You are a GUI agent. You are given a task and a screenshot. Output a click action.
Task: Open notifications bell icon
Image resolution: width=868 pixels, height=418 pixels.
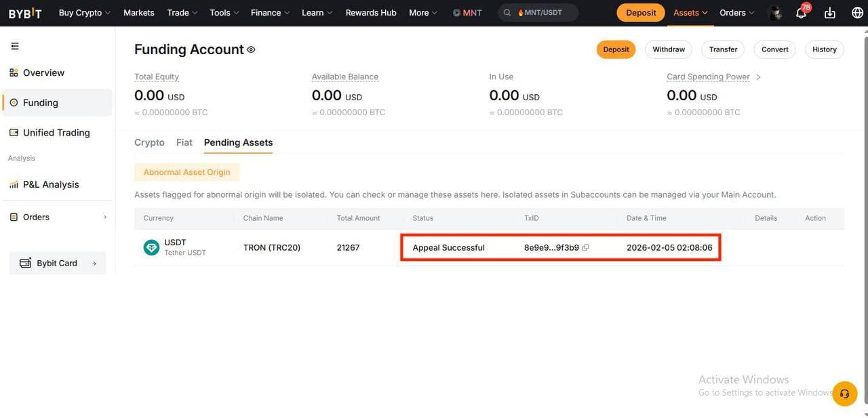801,13
